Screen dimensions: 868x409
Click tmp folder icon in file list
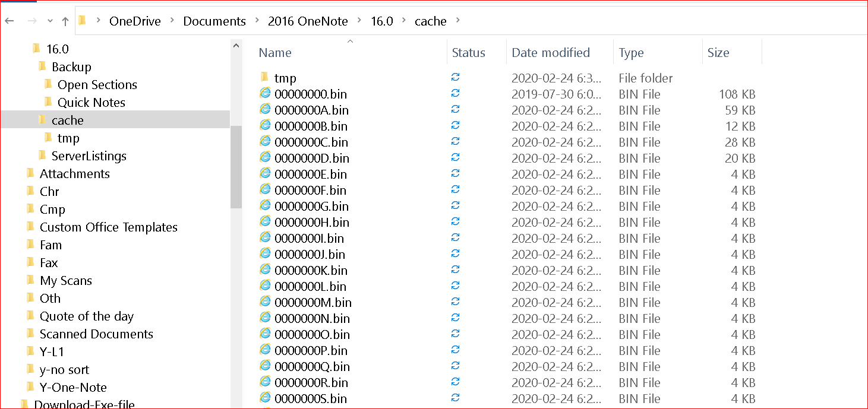point(265,78)
